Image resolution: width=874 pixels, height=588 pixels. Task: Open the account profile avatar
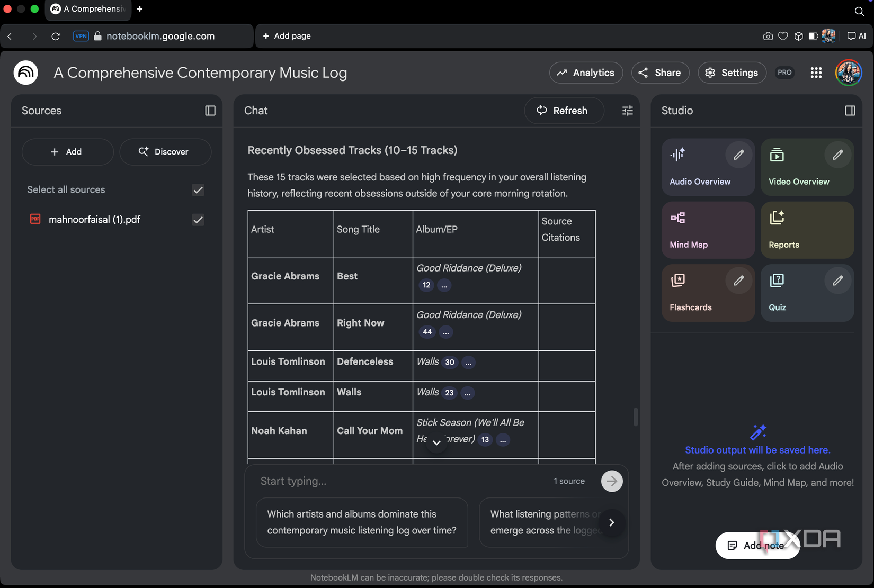click(x=849, y=73)
